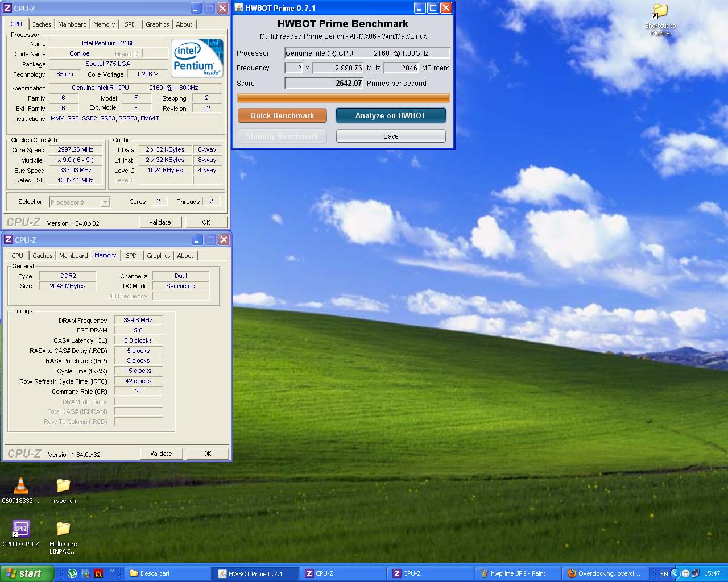Click the quick launch icon next to uTorrent
This screenshot has height=582, width=728.
pyautogui.click(x=85, y=573)
